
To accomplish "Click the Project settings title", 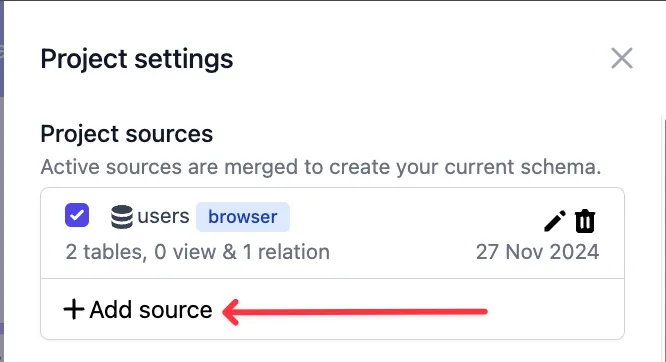I will point(137,59).
